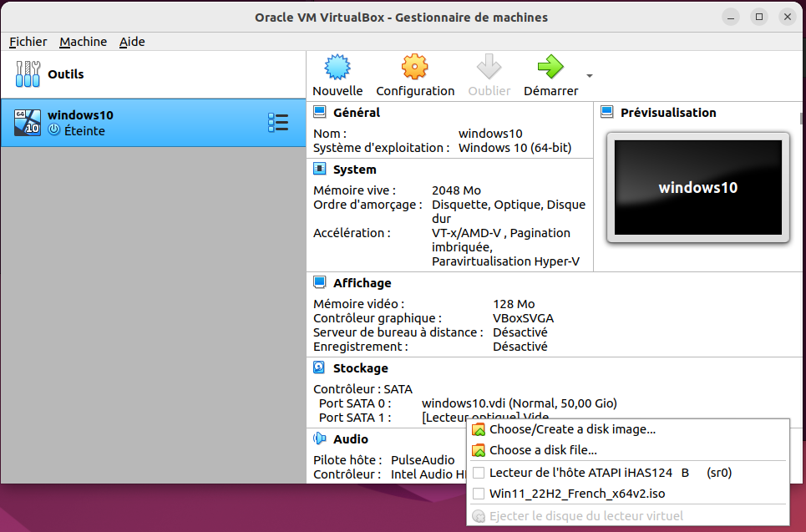Viewport: 806px width, 532px height.
Task: Click the Stockage disk section icon
Action: coord(319,367)
